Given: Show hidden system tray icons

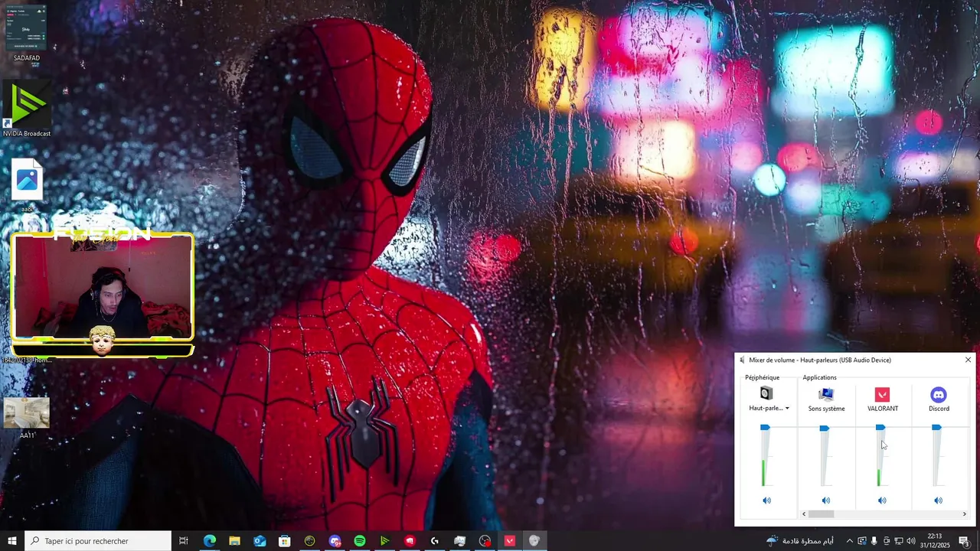Looking at the screenshot, I should (849, 541).
